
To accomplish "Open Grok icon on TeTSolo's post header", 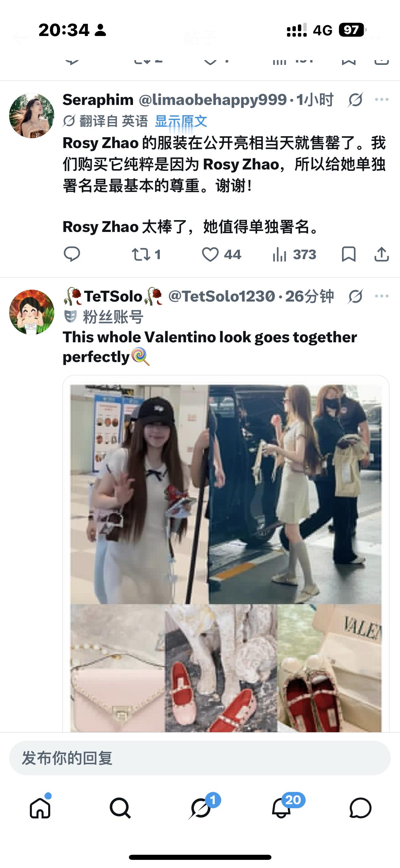I will coord(355,296).
